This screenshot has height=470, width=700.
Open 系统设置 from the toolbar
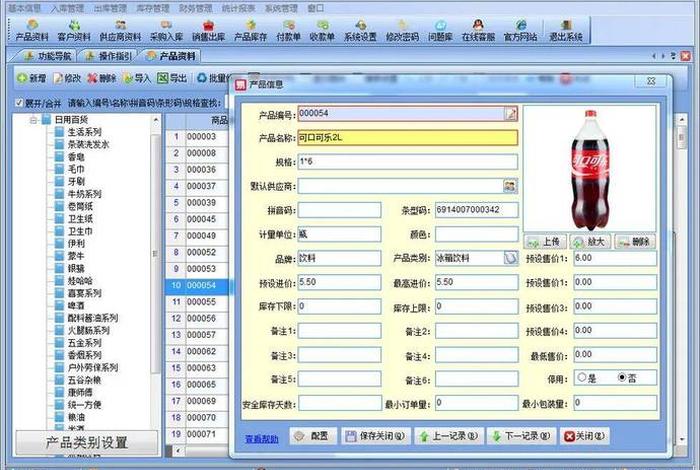360,30
